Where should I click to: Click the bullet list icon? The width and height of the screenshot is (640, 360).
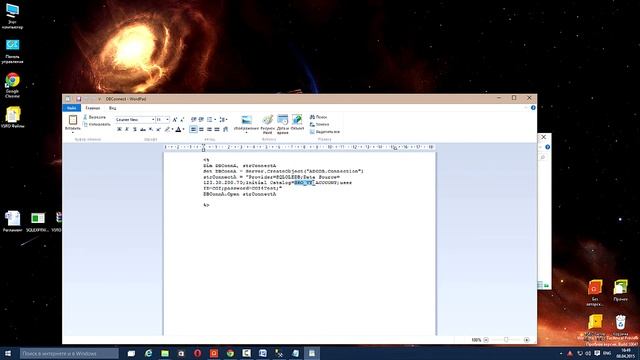coord(209,120)
